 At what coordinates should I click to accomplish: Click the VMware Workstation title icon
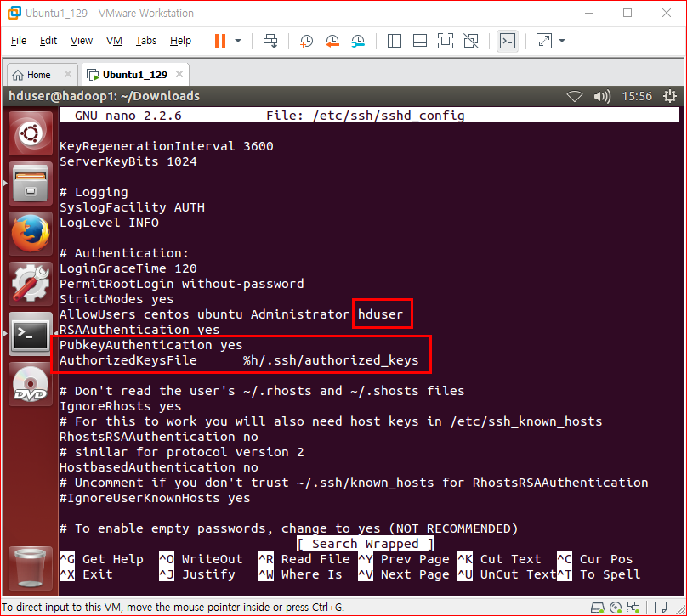(14, 13)
